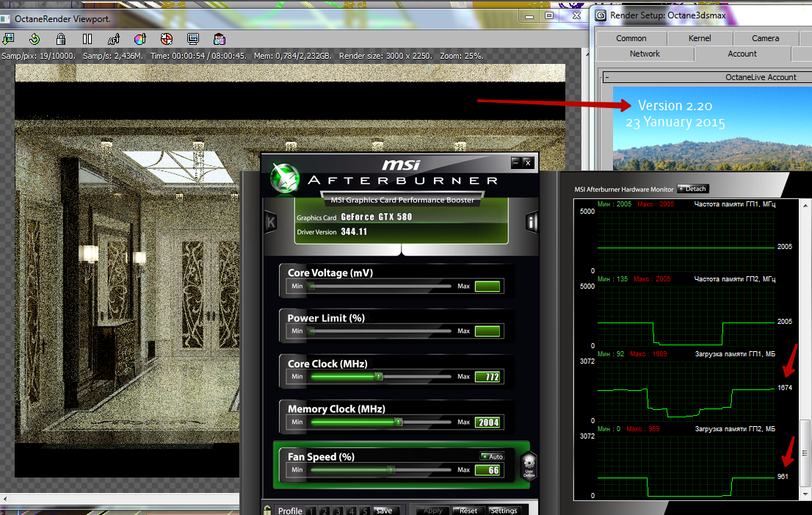This screenshot has width=812, height=515.
Task: Click the Fan Speed value field 66
Action: 487,470
